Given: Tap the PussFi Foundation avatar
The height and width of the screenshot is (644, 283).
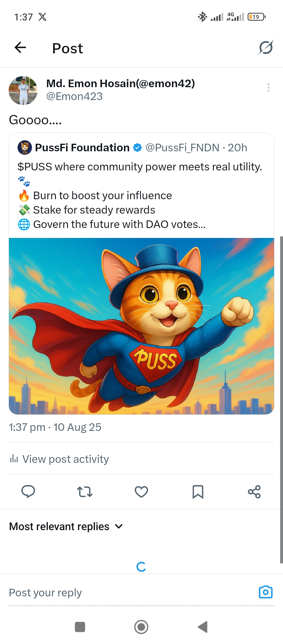Looking at the screenshot, I should (25, 147).
